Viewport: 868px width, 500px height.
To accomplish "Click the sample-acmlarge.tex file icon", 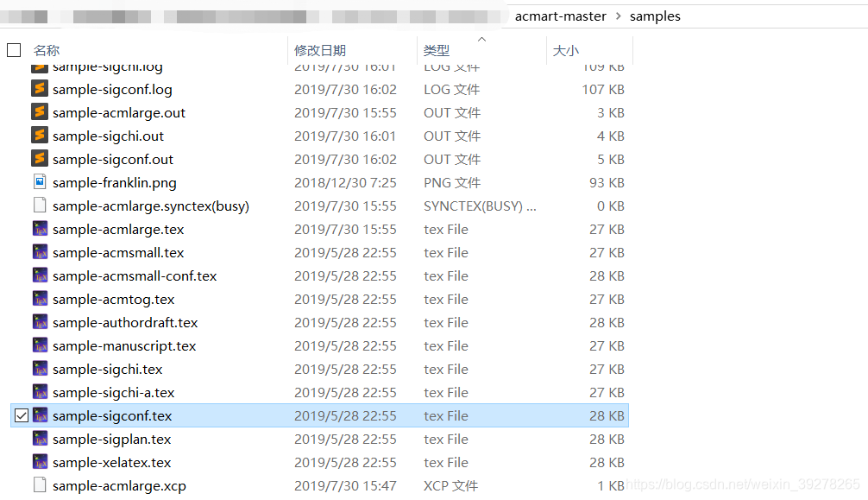I will coord(40,228).
